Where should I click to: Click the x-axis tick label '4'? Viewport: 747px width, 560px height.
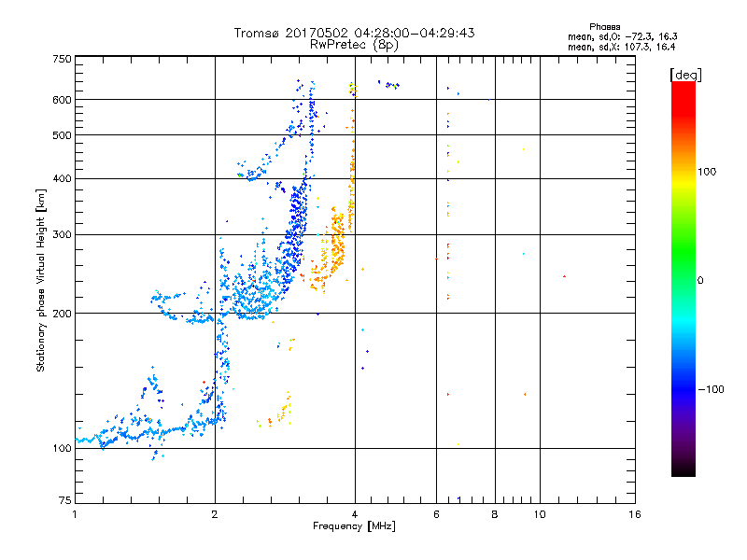click(355, 514)
